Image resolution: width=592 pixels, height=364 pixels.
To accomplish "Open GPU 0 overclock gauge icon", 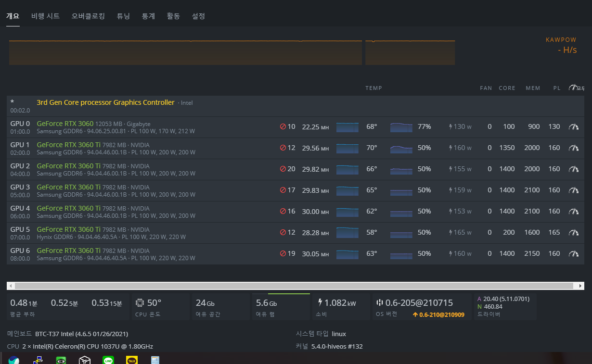I will coord(573,127).
